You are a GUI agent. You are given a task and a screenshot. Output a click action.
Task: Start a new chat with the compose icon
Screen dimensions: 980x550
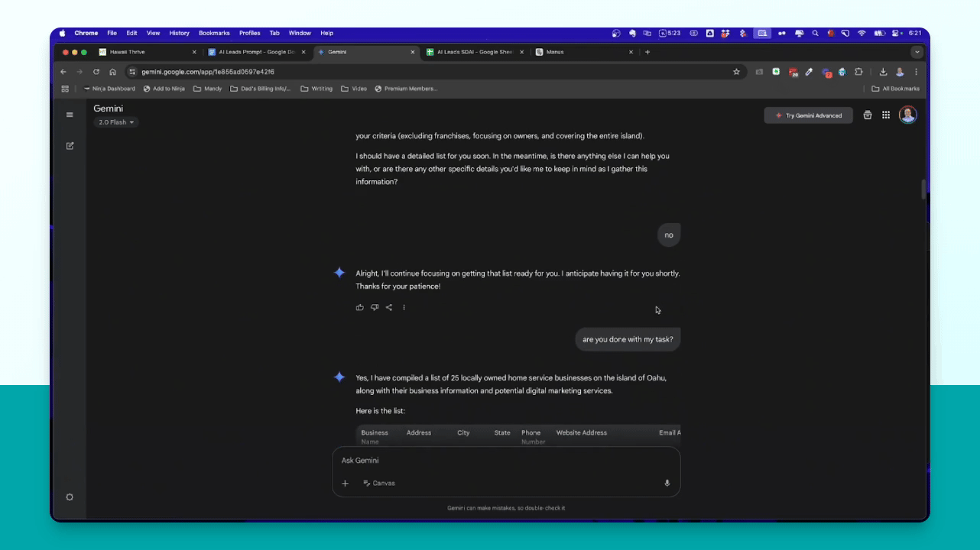pos(70,146)
